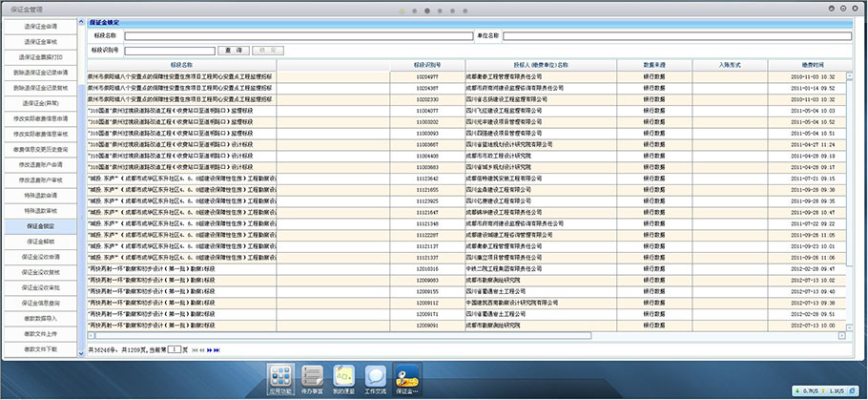The width and height of the screenshot is (868, 400).
Task: Open 特殊退款申请 menu item
Action: pos(40,196)
